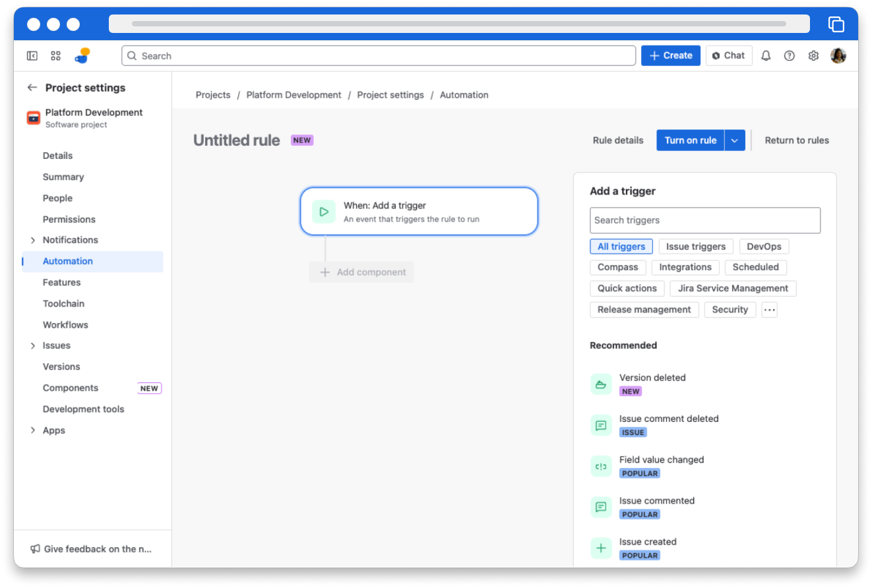Open the help question mark icon

tap(789, 56)
